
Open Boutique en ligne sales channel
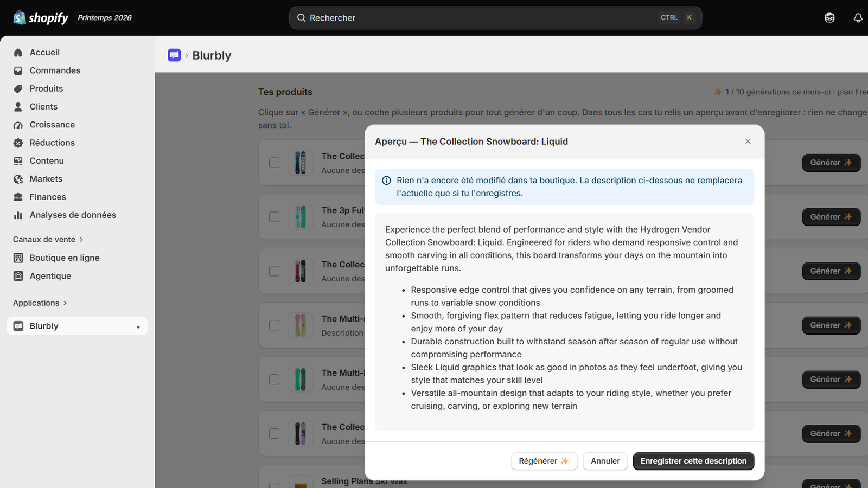(x=77, y=258)
